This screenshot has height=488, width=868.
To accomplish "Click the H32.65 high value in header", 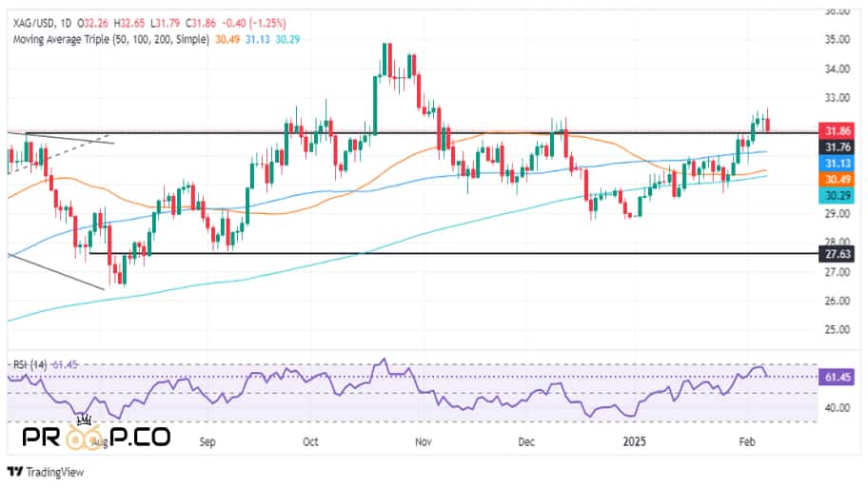I will click(129, 23).
